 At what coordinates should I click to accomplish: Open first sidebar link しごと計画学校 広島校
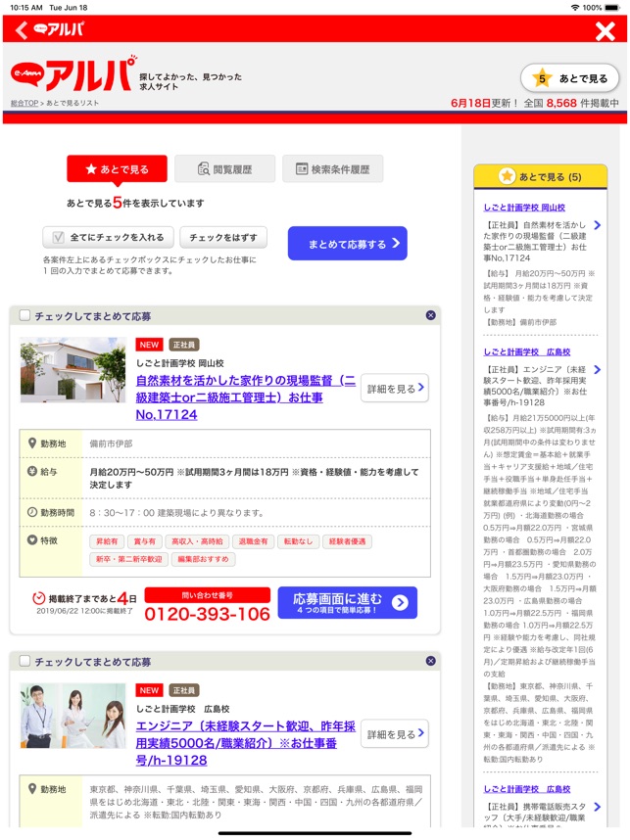[x=526, y=352]
